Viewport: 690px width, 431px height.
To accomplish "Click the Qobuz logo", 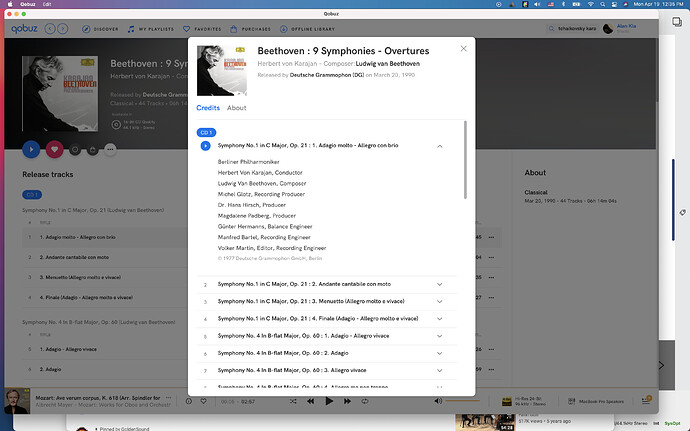I will pyautogui.click(x=24, y=29).
